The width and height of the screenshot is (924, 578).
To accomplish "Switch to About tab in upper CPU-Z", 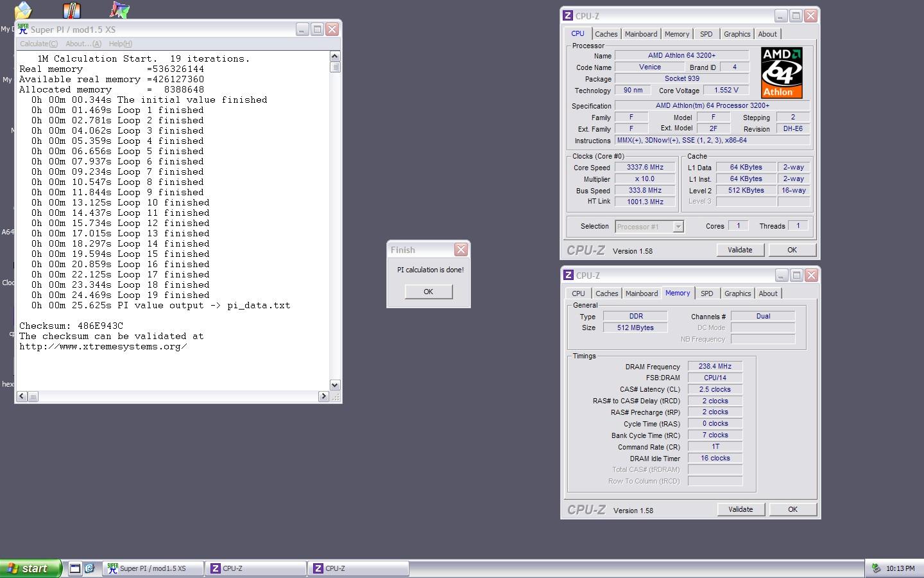I will tap(767, 34).
